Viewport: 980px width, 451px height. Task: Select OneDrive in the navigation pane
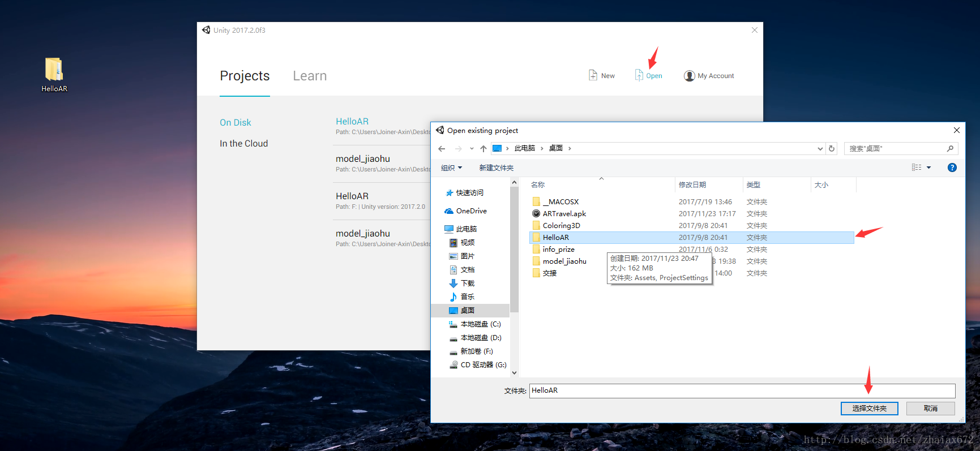tap(465, 211)
